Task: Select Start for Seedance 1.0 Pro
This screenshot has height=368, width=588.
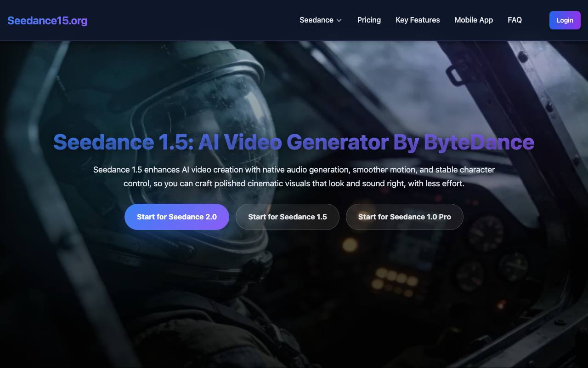Action: [x=405, y=217]
